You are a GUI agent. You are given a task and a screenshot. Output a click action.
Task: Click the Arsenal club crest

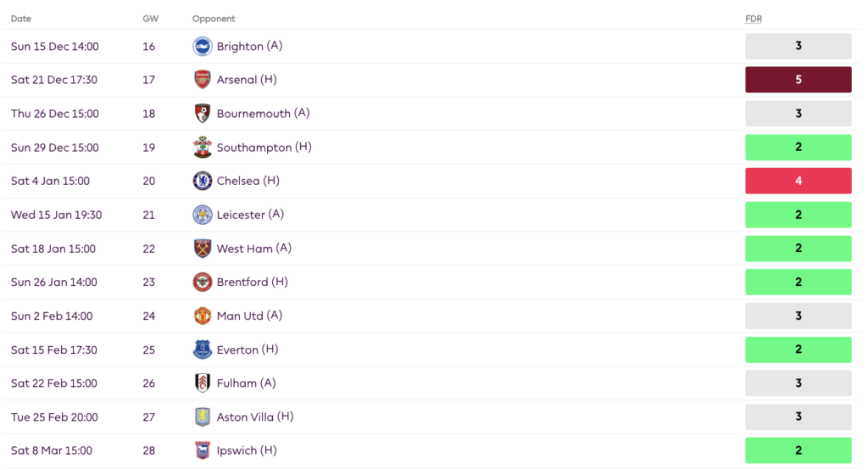pos(202,80)
